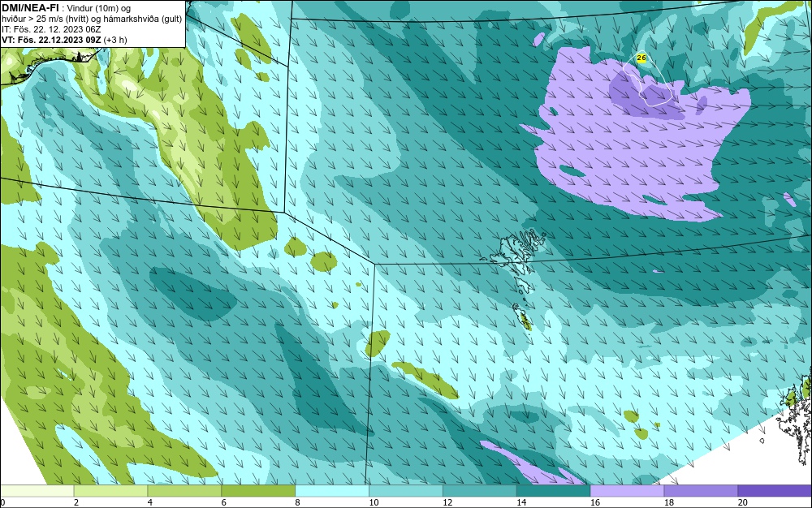The height and width of the screenshot is (508, 812).
Task: Click the 10–12 m/s light teal legend swatch
Action: click(406, 490)
